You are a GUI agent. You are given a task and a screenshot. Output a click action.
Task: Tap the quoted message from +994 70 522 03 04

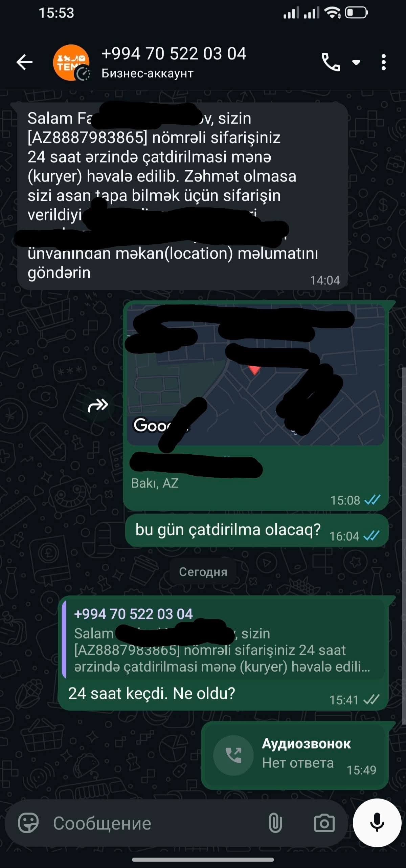(224, 639)
